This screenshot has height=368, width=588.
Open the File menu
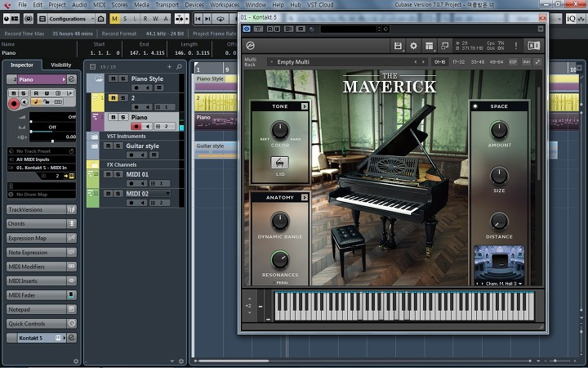(x=23, y=5)
